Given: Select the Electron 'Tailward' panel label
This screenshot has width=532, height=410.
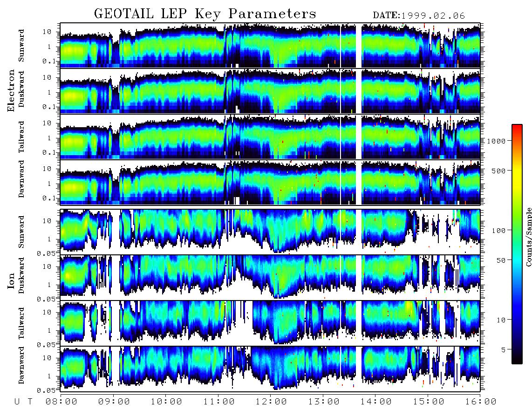Looking at the screenshot, I should click(21, 137).
